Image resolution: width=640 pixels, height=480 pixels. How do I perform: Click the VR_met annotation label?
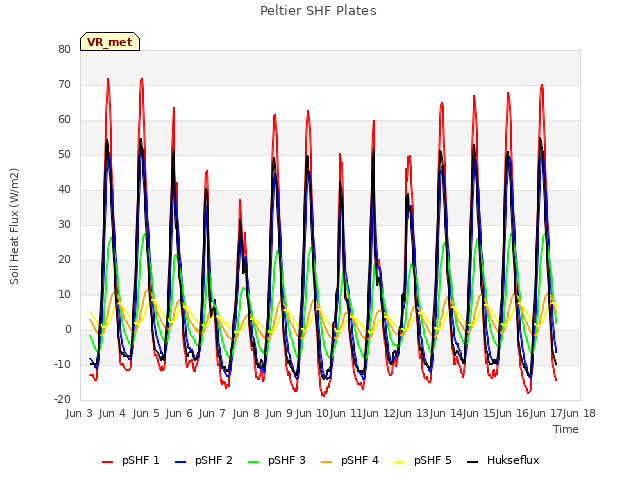pyautogui.click(x=110, y=42)
